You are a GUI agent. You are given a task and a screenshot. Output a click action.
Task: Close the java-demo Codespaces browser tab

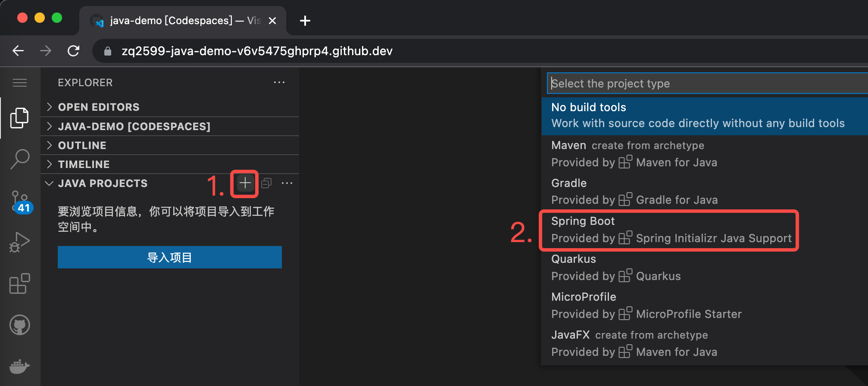[272, 21]
